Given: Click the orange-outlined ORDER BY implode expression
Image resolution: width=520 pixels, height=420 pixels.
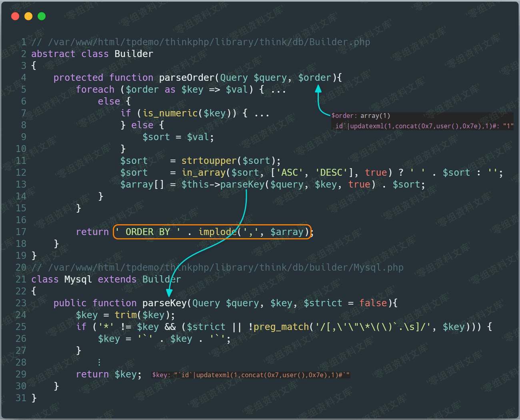Looking at the screenshot, I should (x=212, y=232).
